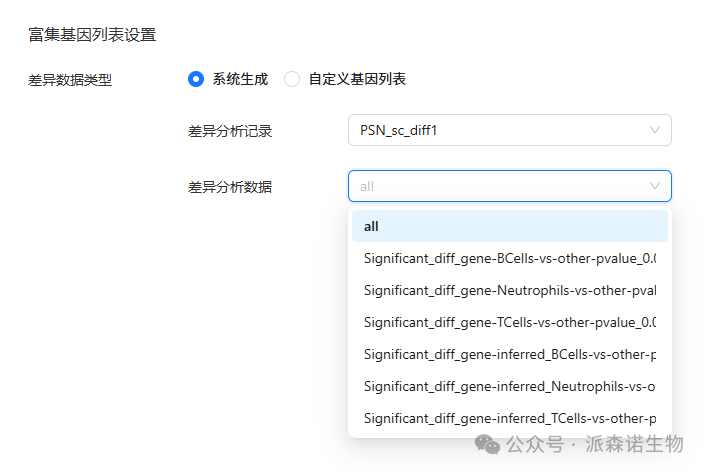Select the 自定义基因列表 radio circle

tap(292, 79)
